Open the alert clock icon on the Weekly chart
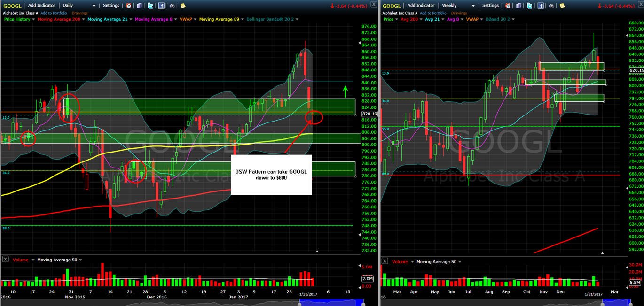 pos(508,6)
